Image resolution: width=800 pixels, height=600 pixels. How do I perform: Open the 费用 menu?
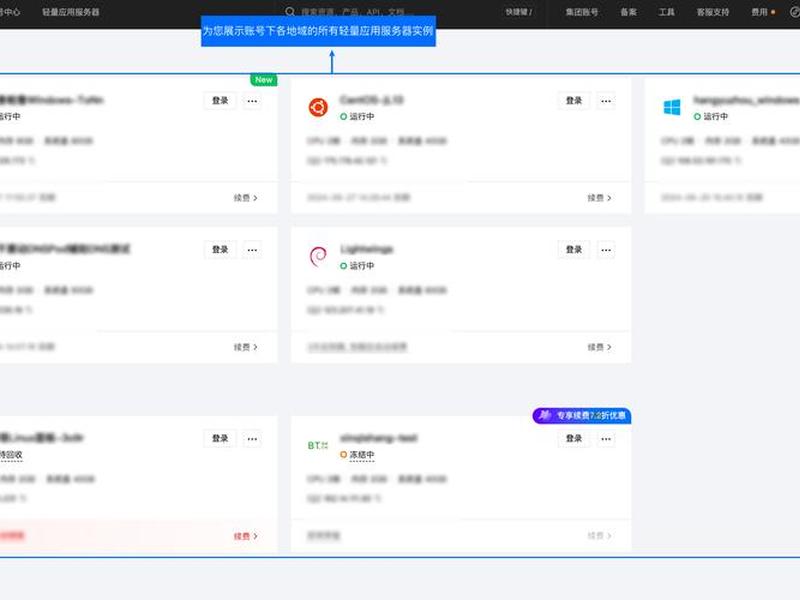(759, 12)
